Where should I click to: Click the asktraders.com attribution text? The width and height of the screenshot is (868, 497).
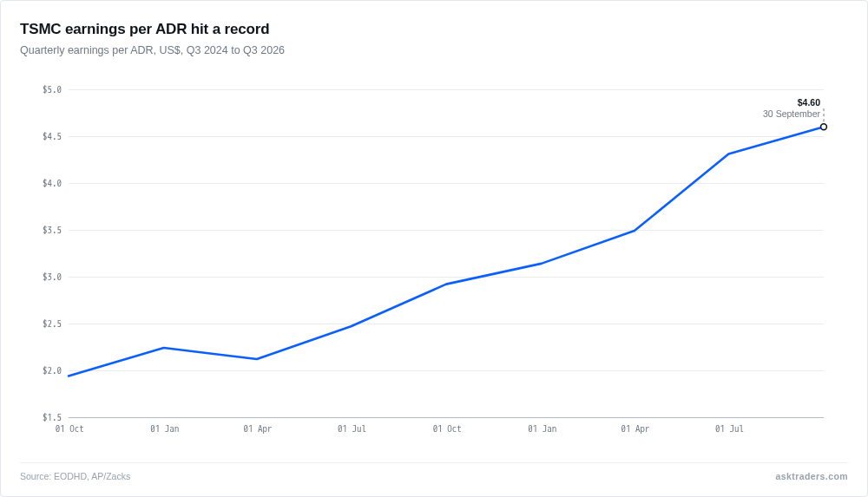coord(811,476)
